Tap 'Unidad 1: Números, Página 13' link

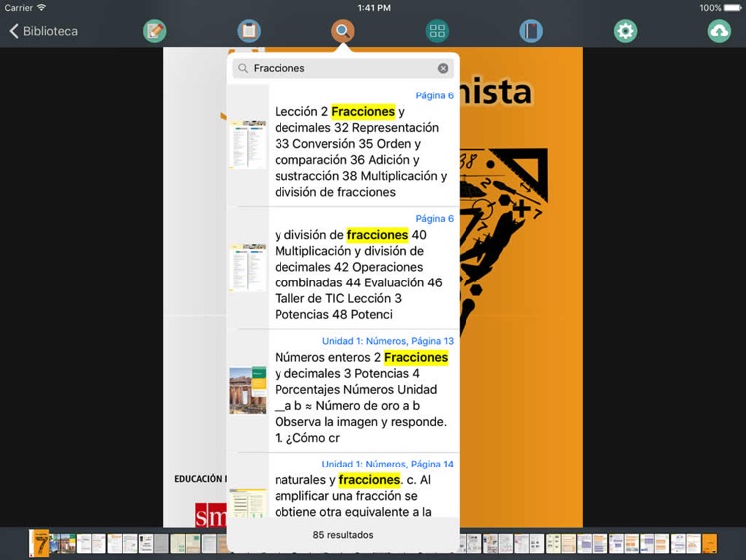coord(388,341)
